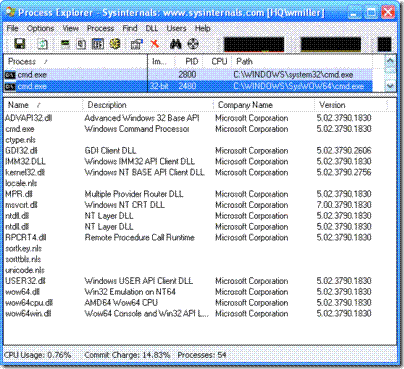Click the process list scrollbar down arrow
The image size is (404, 369).
tap(390, 86)
